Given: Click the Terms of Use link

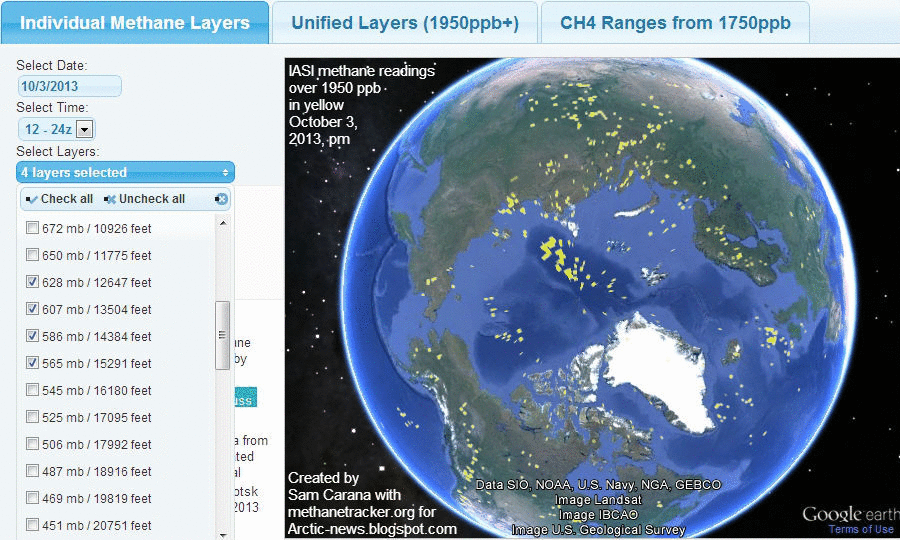Looking at the screenshot, I should pyautogui.click(x=861, y=529).
